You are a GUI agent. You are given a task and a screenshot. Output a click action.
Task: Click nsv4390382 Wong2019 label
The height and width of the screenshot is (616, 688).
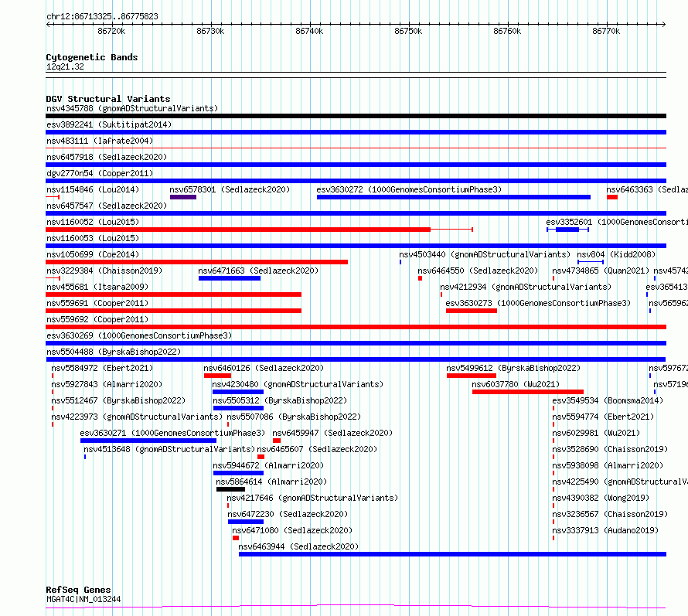coord(601,498)
